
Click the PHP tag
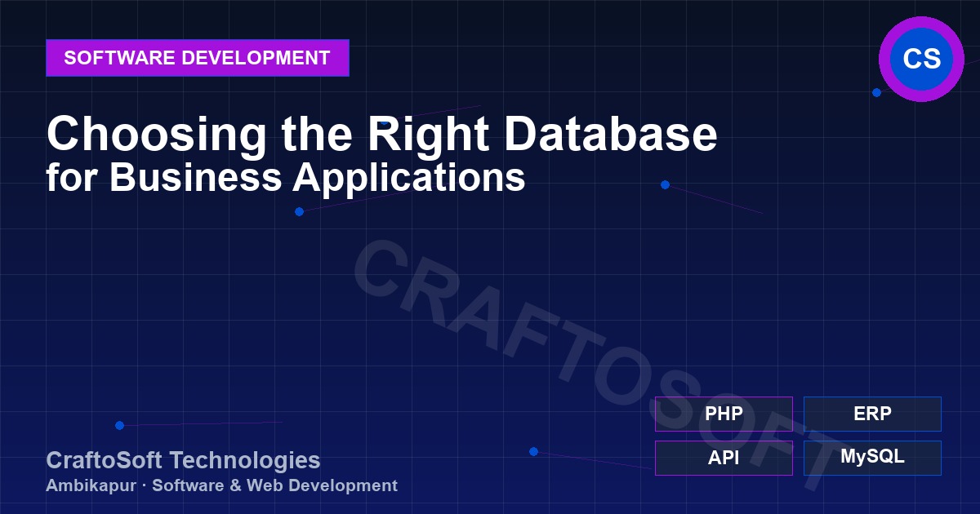724,414
